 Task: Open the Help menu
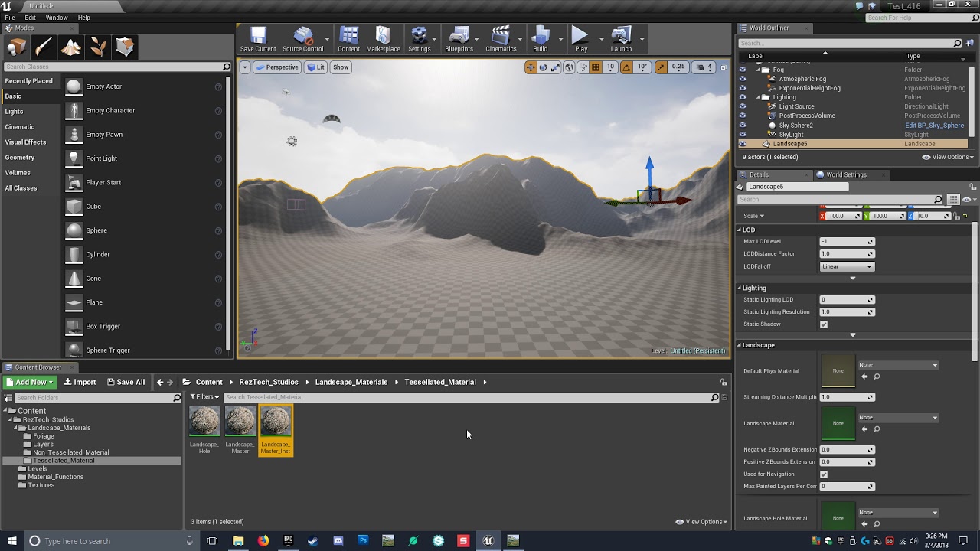tap(84, 18)
